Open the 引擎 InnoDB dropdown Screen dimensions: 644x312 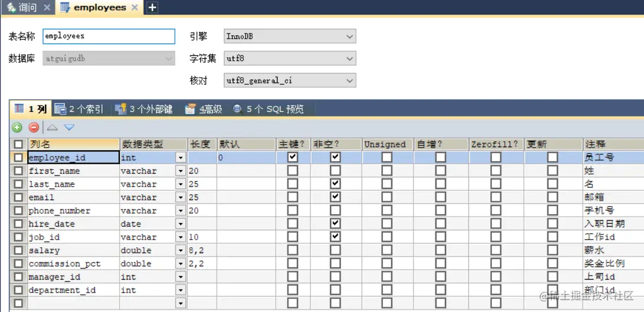coord(290,36)
